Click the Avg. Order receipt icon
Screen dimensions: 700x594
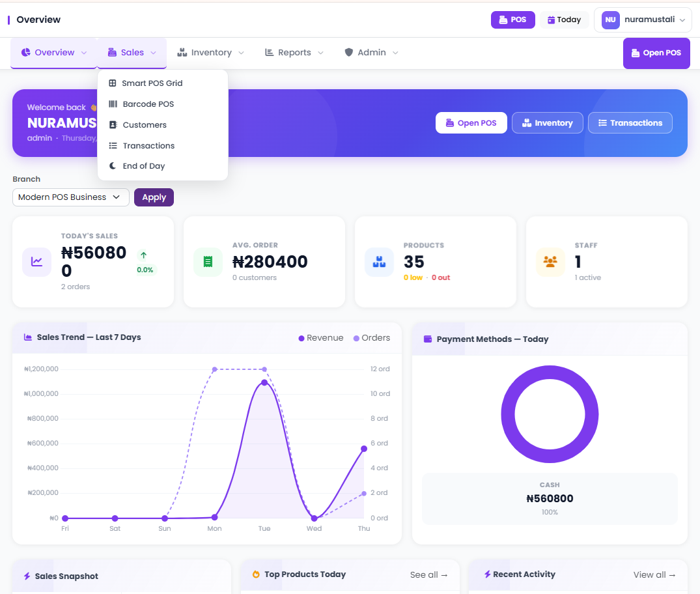pos(208,262)
